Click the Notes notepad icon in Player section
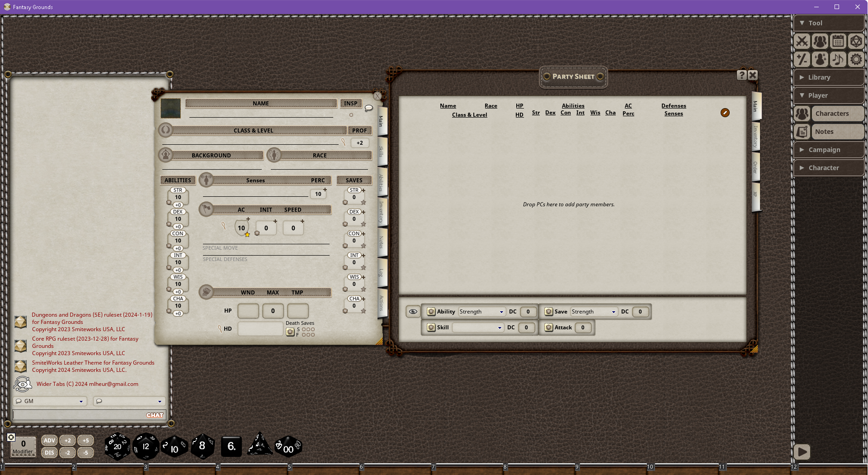The width and height of the screenshot is (868, 475). click(x=802, y=132)
